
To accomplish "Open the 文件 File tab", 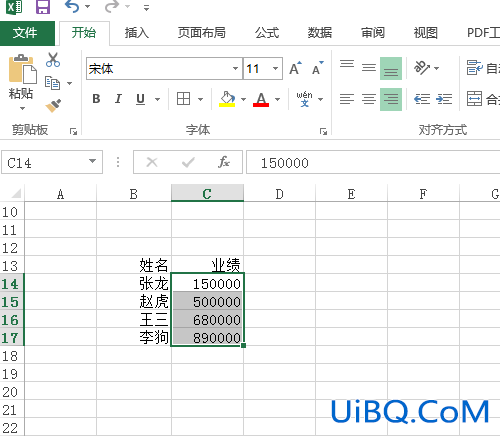I will click(27, 33).
